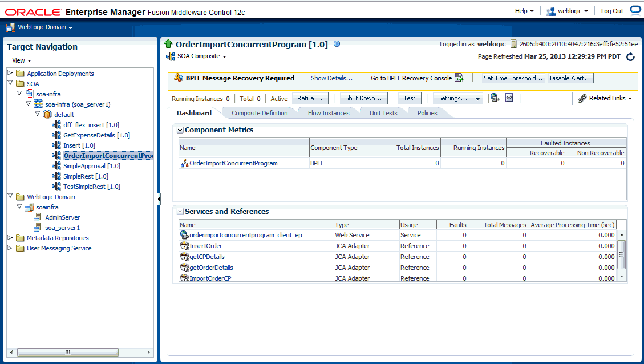Image resolution: width=644 pixels, height=364 pixels.
Task: Click the BPEL Message Recovery warning icon
Action: tap(178, 78)
